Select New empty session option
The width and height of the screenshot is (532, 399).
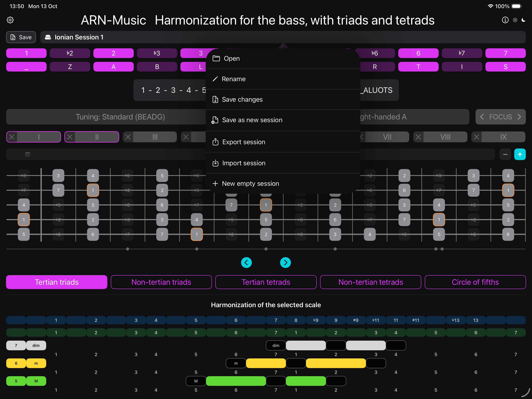point(250,183)
